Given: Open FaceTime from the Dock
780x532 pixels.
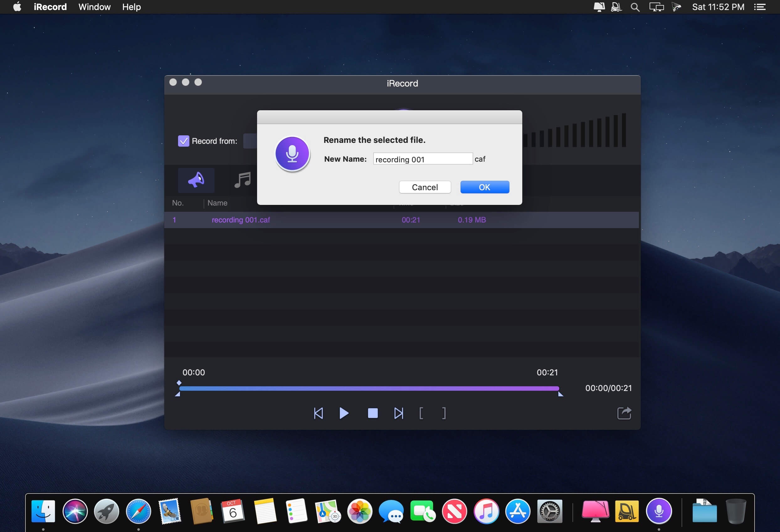Looking at the screenshot, I should (423, 511).
